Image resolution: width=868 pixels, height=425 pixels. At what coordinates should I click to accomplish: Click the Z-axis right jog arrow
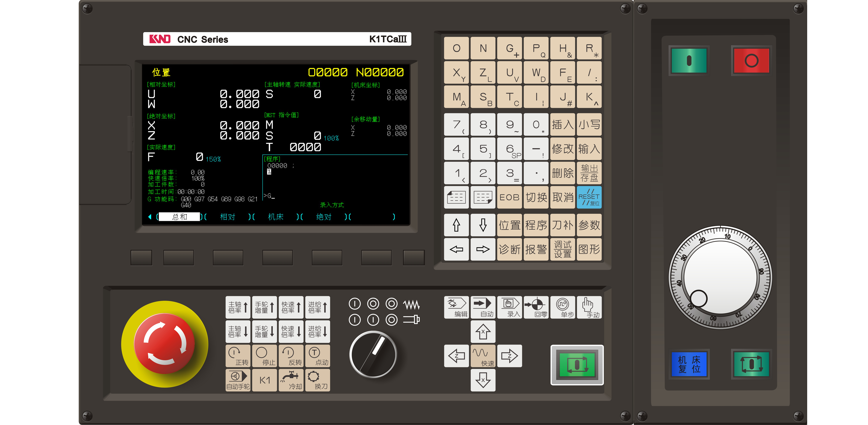pyautogui.click(x=510, y=356)
